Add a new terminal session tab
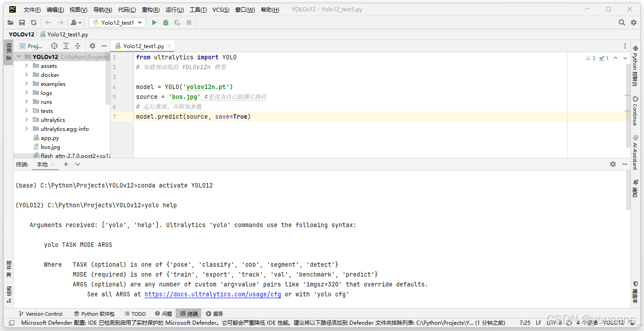The image size is (644, 331). click(x=66, y=164)
